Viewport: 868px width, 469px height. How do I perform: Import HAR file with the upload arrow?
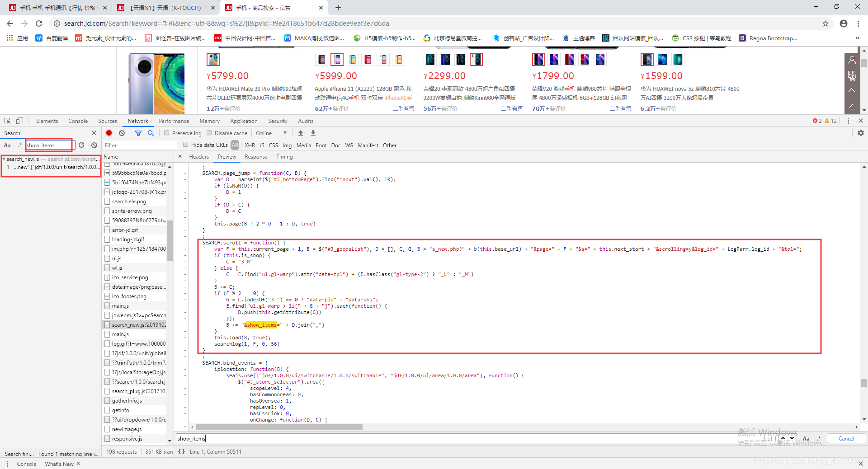(x=301, y=133)
